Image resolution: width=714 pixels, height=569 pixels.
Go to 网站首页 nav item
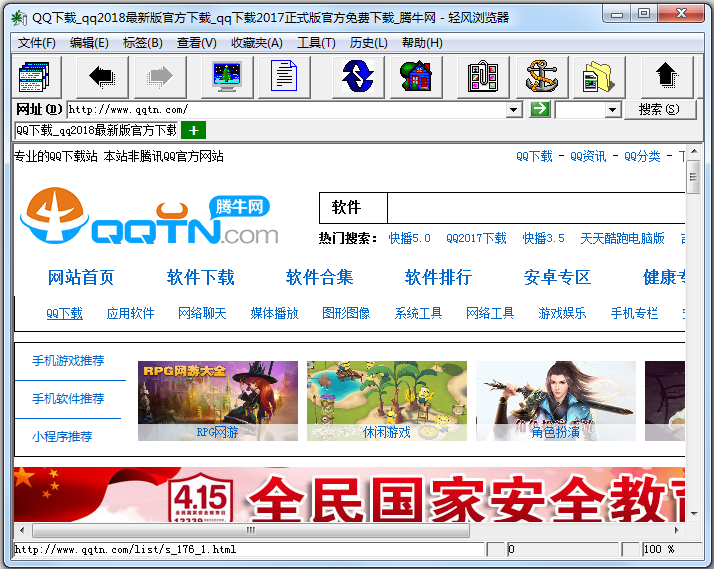[81, 277]
